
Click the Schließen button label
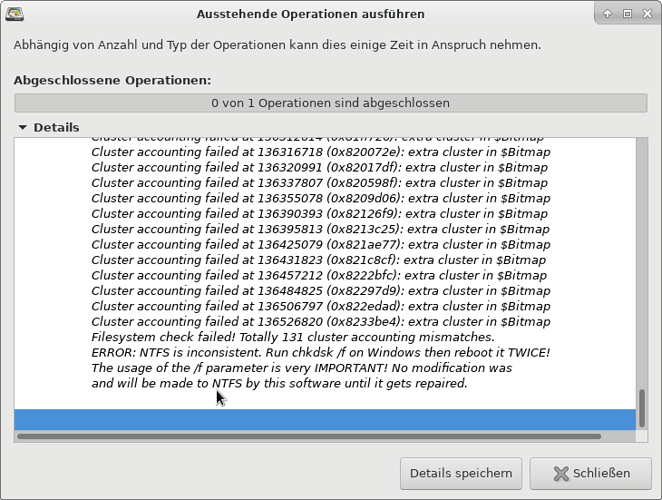click(x=601, y=473)
